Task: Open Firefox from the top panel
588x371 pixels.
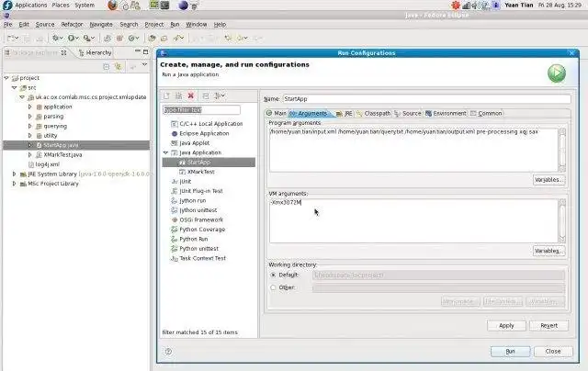Action: [112, 6]
